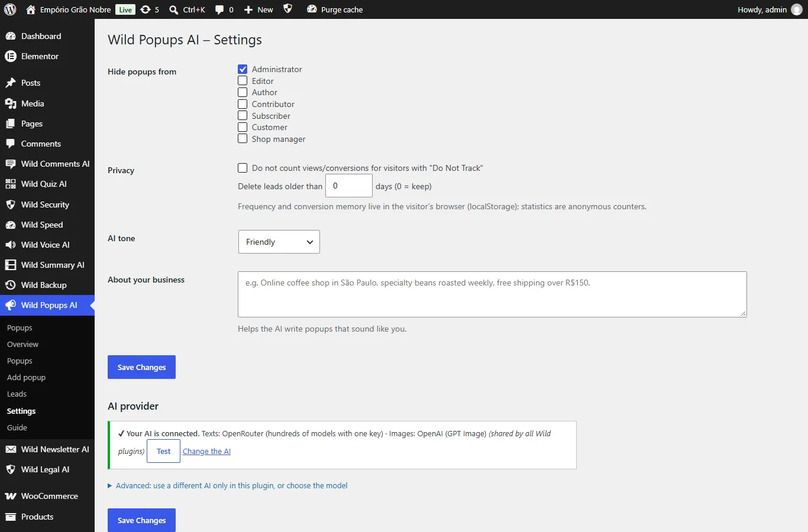
Task: Click the Test AI connection button
Action: (x=163, y=451)
